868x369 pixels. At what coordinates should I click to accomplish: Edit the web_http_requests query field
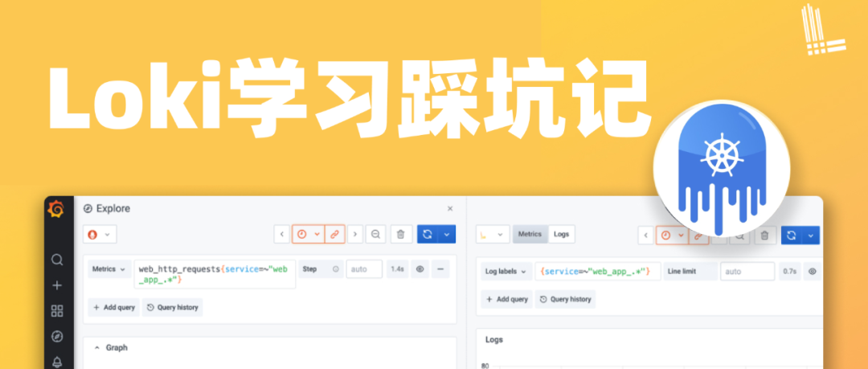(215, 274)
